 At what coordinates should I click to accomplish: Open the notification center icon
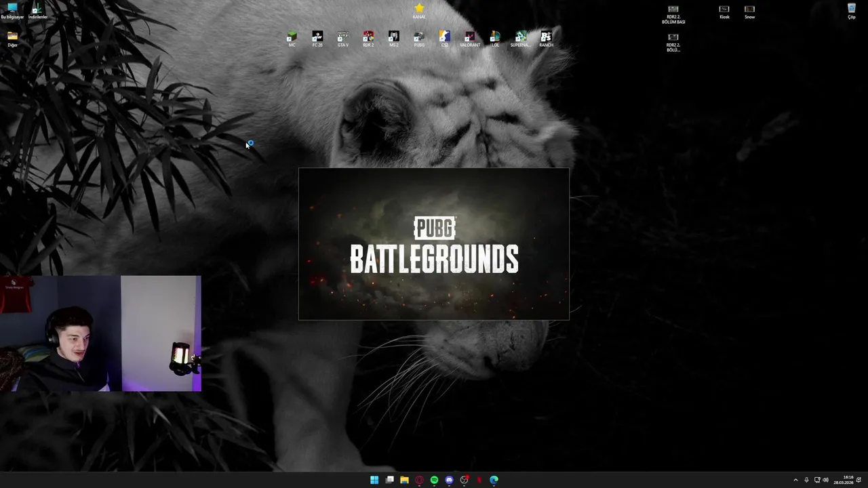click(x=859, y=480)
